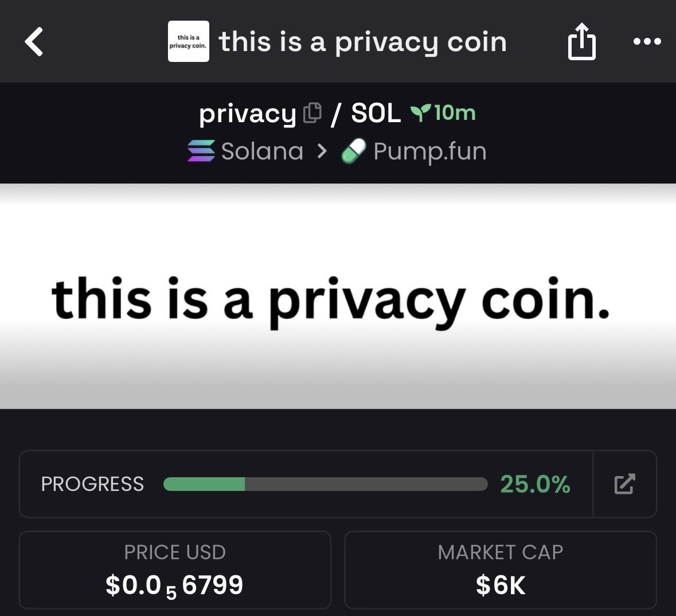
Task: Open the three-dot more options menu
Action: [x=647, y=42]
